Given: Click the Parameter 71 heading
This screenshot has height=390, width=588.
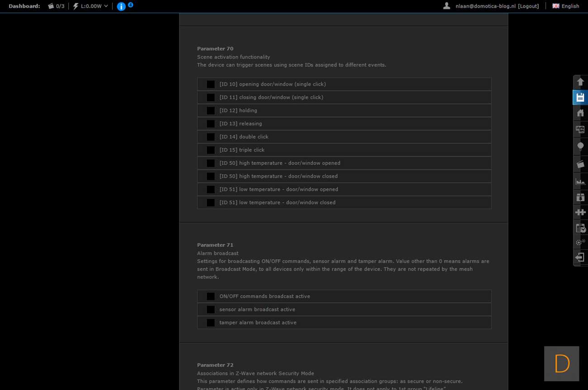Looking at the screenshot, I should [x=215, y=245].
